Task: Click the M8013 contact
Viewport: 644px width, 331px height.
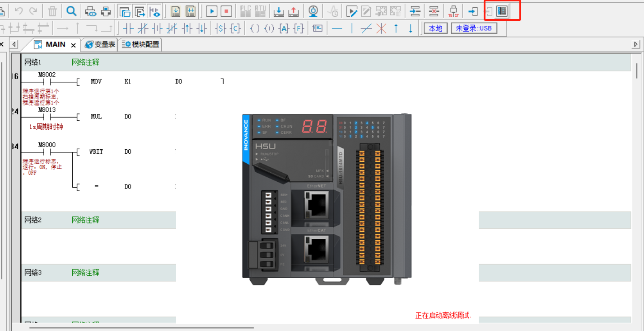Action: click(x=47, y=117)
